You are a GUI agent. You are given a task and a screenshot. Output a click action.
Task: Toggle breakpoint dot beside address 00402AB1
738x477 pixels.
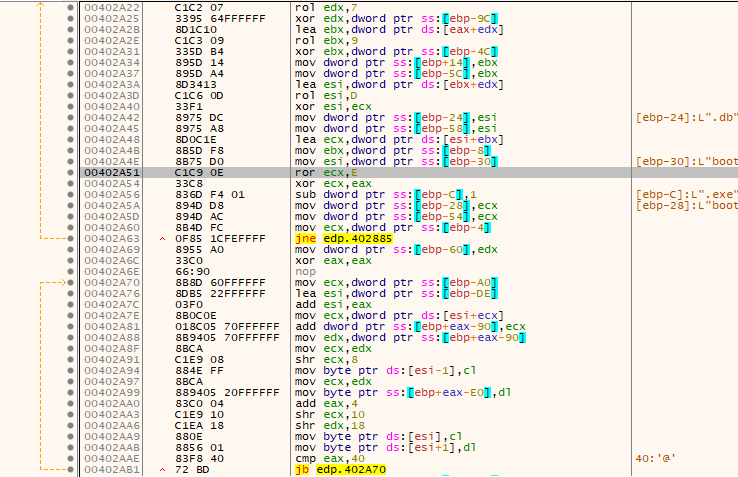click(x=71, y=469)
